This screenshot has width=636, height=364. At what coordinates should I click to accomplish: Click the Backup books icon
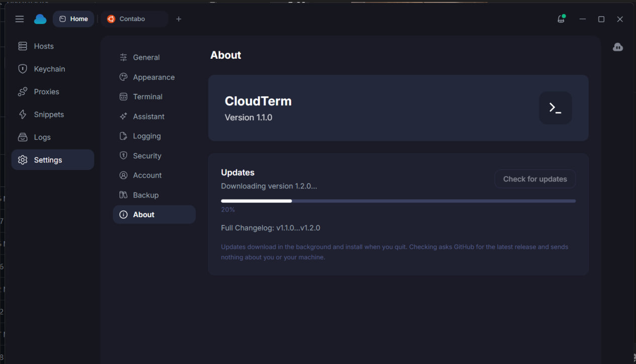click(123, 195)
